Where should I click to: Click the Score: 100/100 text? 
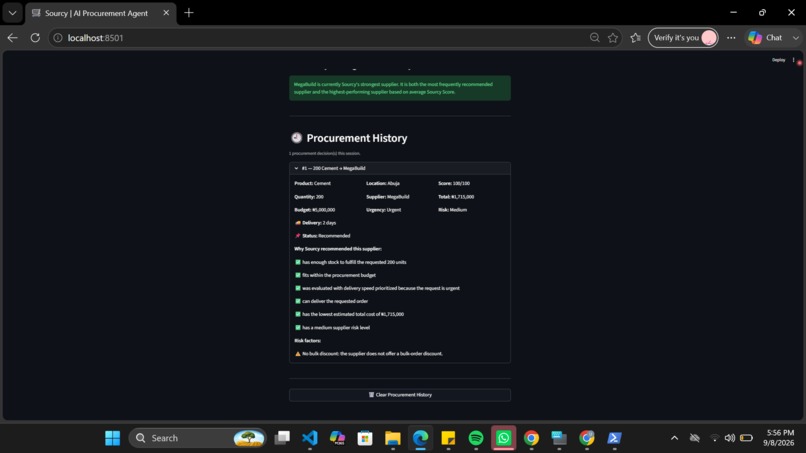pos(454,183)
